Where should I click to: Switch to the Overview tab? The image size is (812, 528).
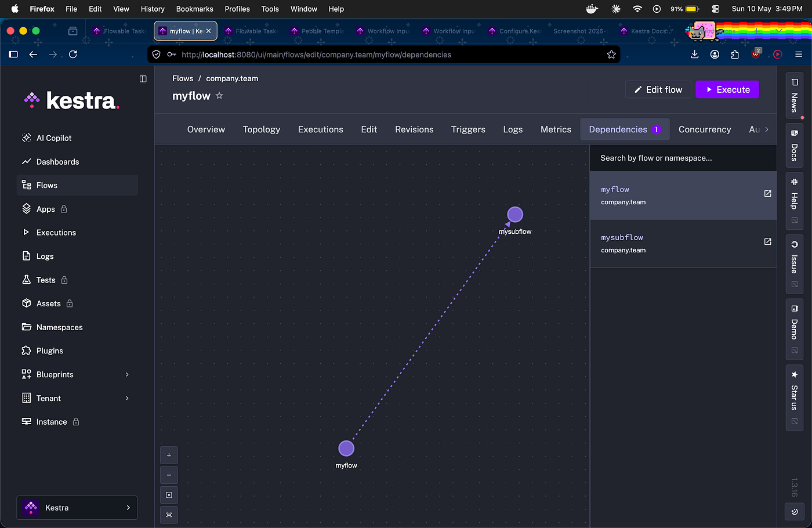[x=206, y=129]
